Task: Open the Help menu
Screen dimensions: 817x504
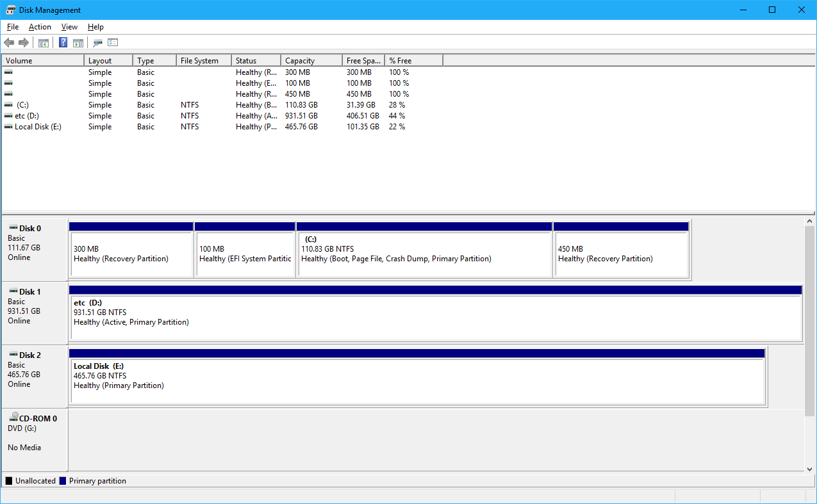Action: pos(95,27)
